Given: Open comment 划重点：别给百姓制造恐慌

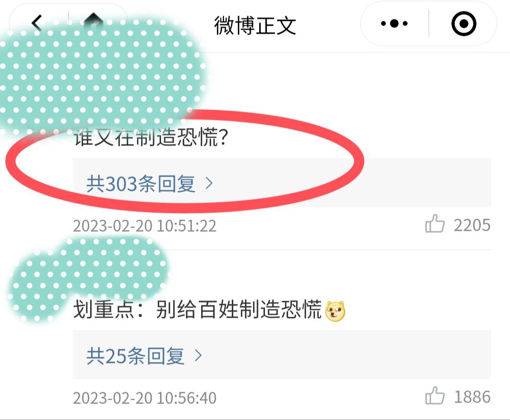Looking at the screenshot, I should [x=197, y=310].
